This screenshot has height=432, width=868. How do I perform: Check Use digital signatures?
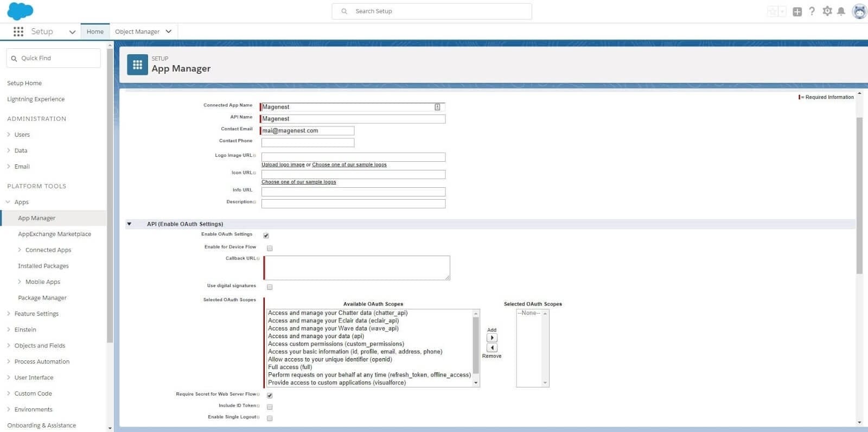(x=270, y=287)
